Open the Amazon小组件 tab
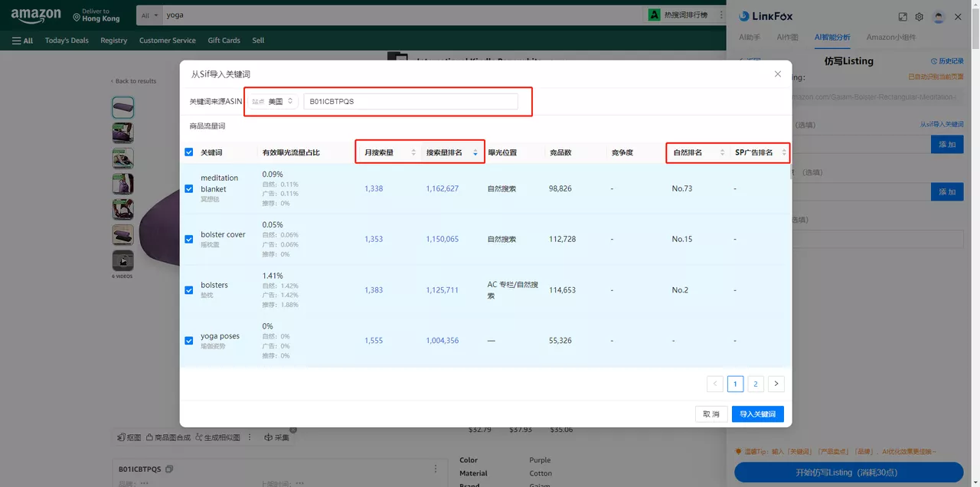Image resolution: width=980 pixels, height=487 pixels. tap(890, 37)
